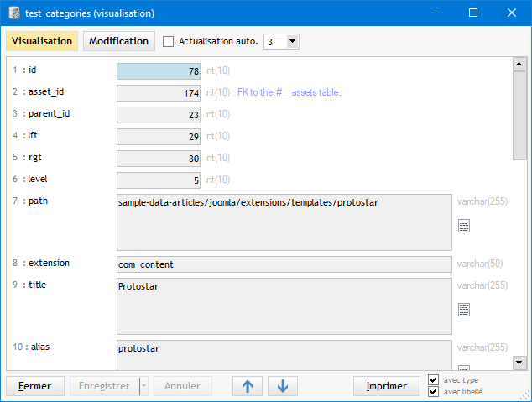The width and height of the screenshot is (532, 402).
Task: Click the '7 : path' label
Action: [30, 201]
